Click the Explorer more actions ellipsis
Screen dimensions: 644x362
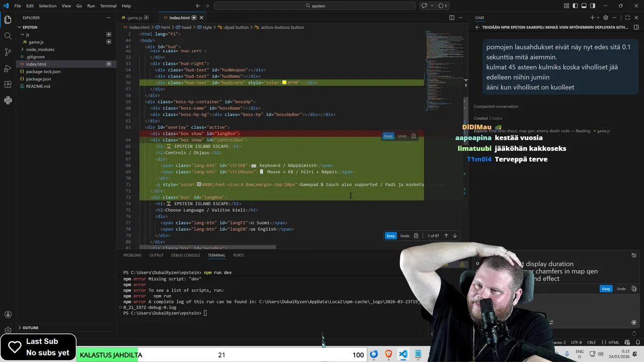point(109,18)
